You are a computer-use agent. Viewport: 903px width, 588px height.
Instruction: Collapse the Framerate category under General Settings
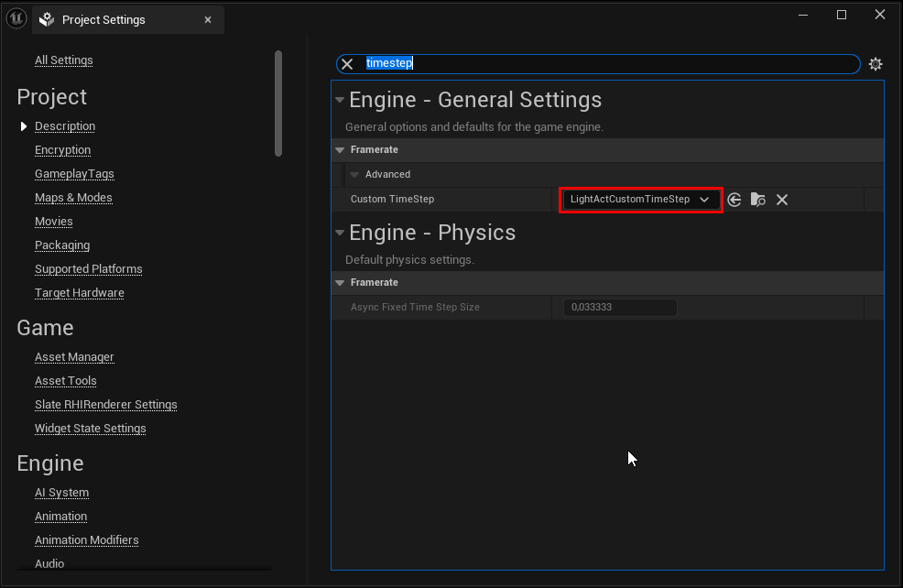click(340, 150)
